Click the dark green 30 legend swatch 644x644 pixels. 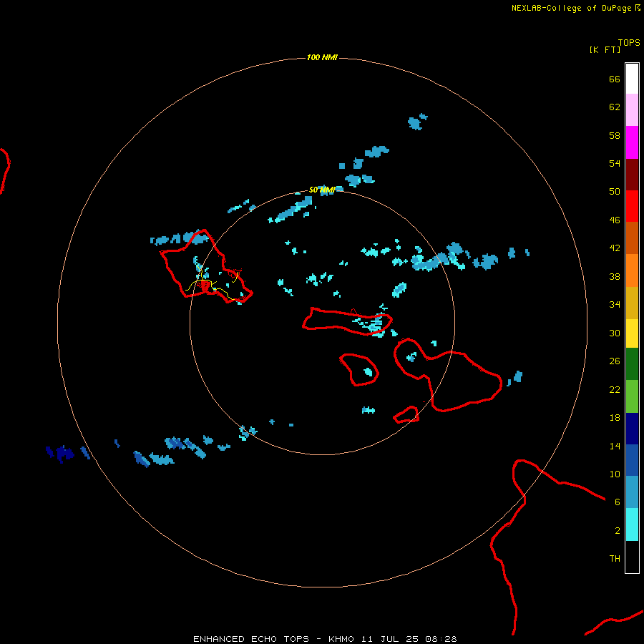tap(632, 364)
